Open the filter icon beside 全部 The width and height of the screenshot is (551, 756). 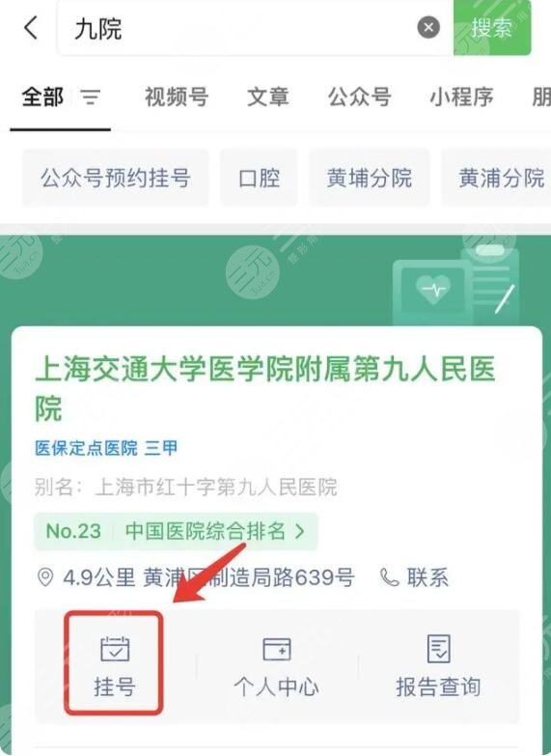pos(91,97)
